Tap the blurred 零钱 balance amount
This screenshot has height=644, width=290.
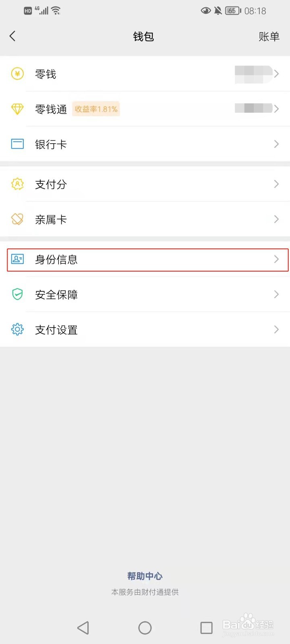tap(253, 74)
